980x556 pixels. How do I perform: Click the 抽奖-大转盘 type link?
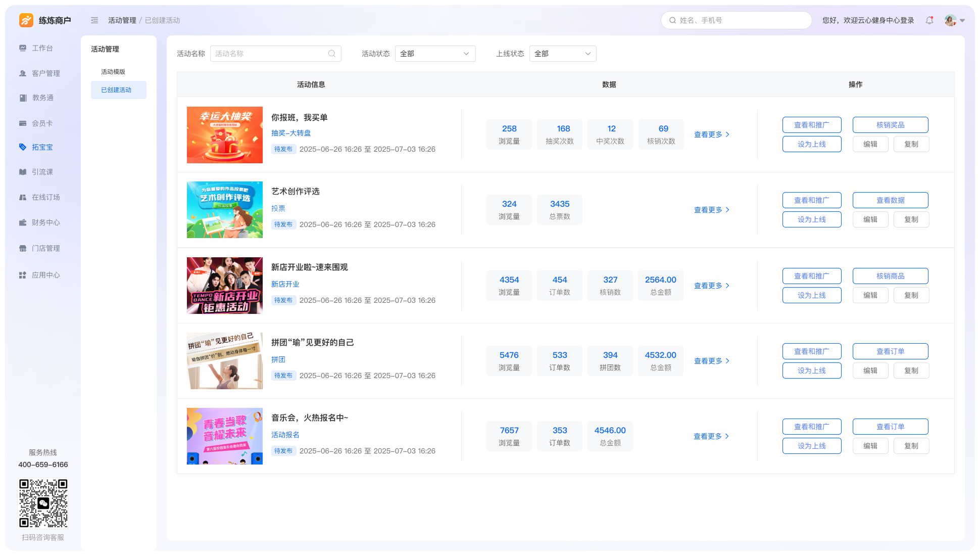pyautogui.click(x=291, y=133)
